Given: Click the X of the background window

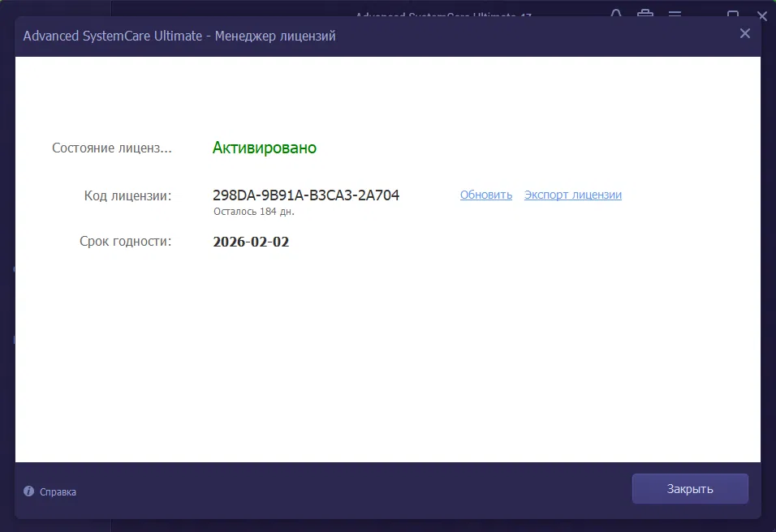Looking at the screenshot, I should (x=762, y=15).
